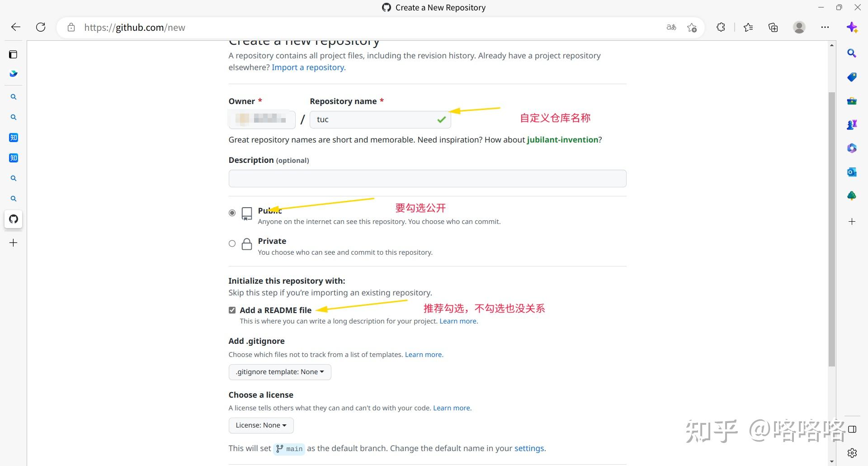Add this page to favorites
This screenshot has width=868, height=466.
pos(692,28)
